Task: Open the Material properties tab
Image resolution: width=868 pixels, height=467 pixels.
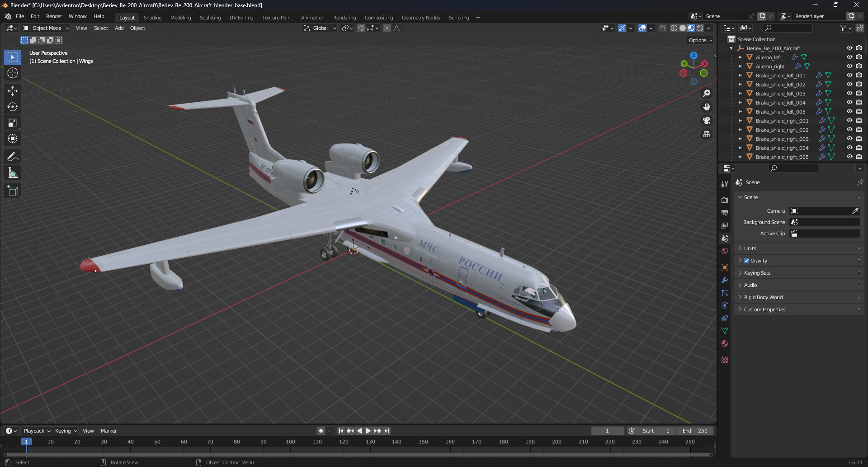Action: [x=725, y=343]
